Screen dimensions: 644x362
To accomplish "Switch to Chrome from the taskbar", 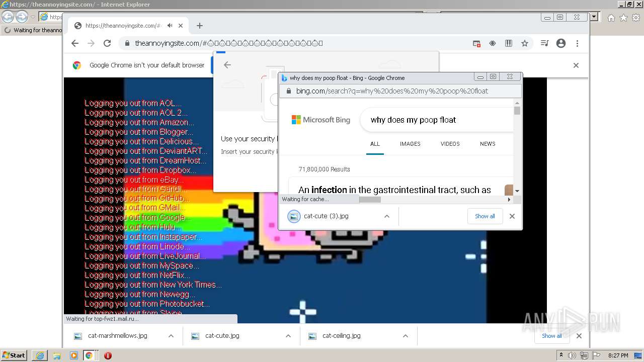I will pyautogui.click(x=89, y=355).
